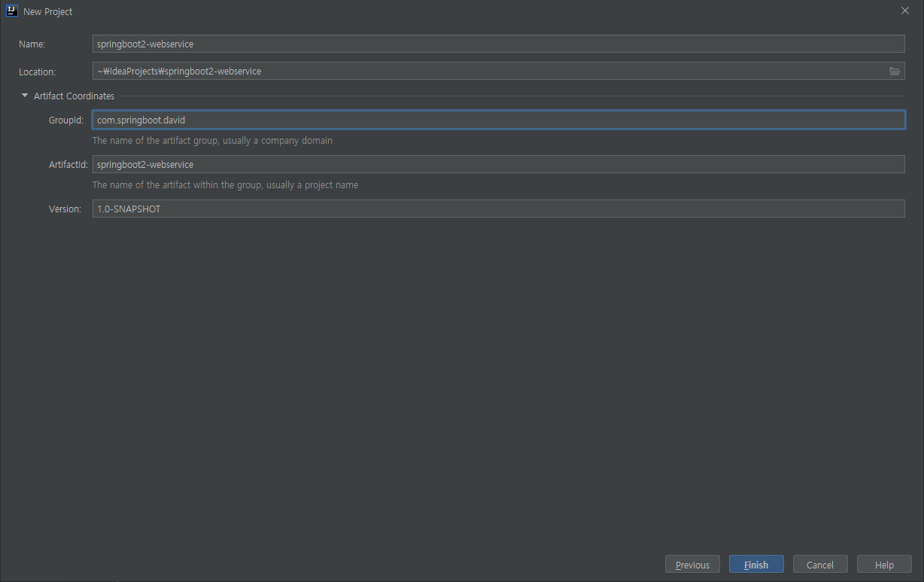This screenshot has width=924, height=582.
Task: Close the New Project window
Action: (905, 11)
